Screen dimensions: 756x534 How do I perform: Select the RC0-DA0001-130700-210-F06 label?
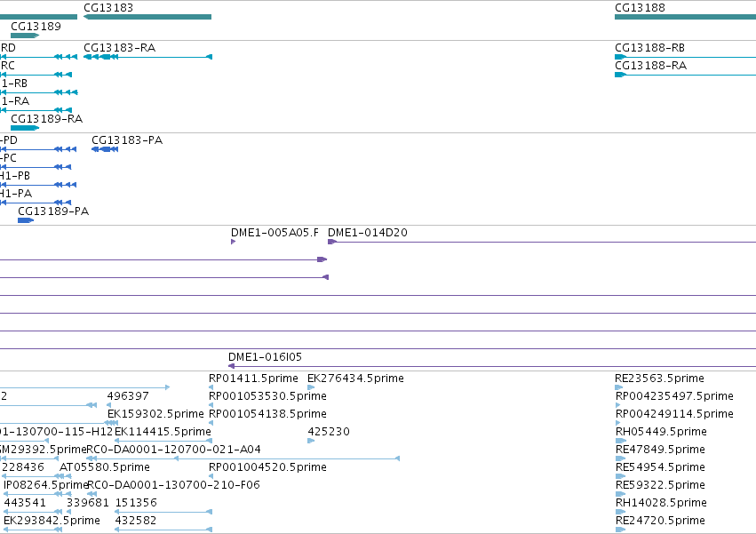click(x=173, y=485)
